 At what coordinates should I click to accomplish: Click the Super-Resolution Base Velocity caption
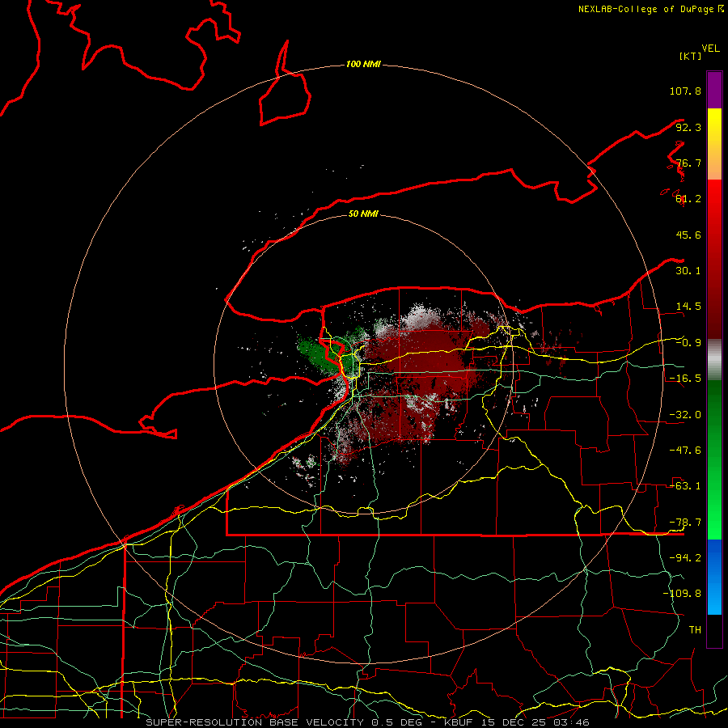coord(368,722)
